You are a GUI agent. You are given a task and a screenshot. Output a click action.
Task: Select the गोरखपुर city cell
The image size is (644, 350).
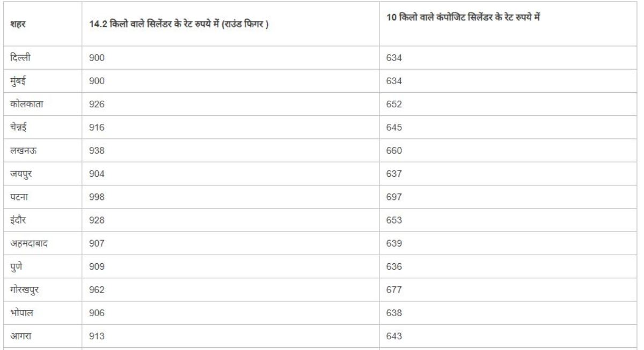pyautogui.click(x=25, y=289)
